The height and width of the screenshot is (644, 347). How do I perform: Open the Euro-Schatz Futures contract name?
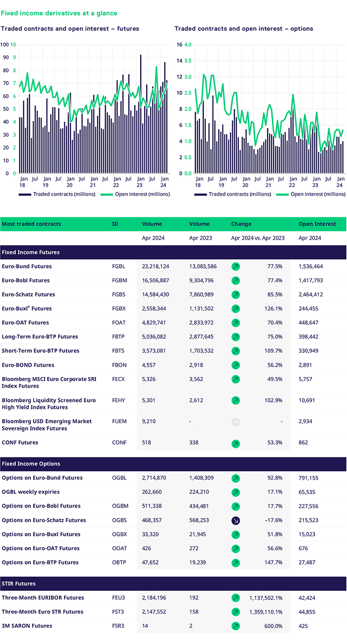tap(28, 295)
